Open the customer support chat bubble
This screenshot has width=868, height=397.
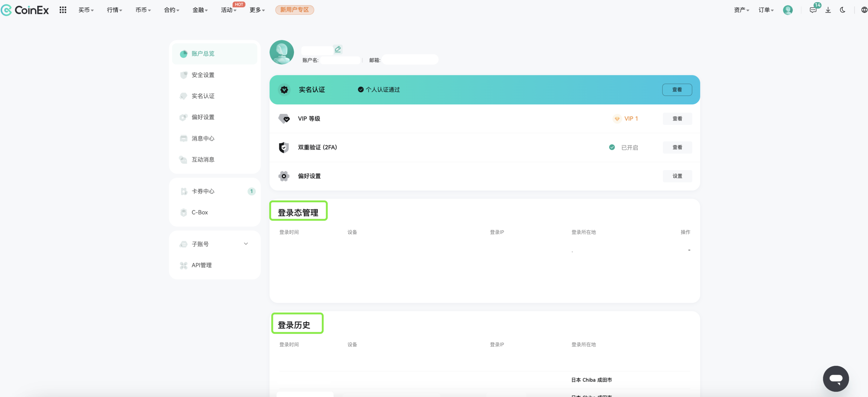pos(835,379)
